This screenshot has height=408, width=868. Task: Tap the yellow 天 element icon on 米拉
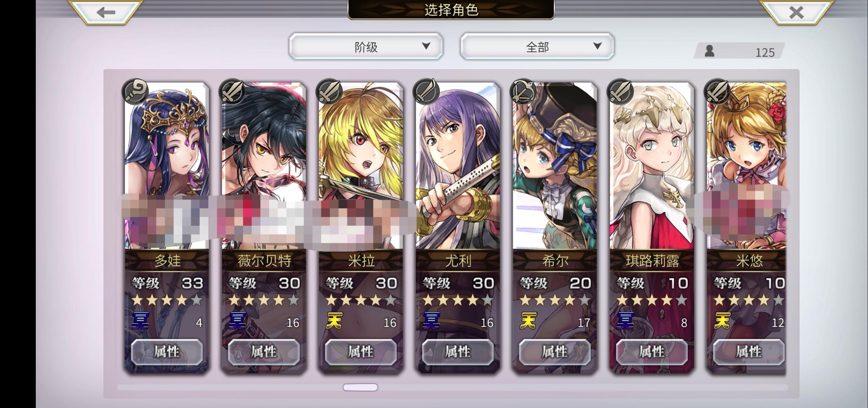(x=334, y=321)
